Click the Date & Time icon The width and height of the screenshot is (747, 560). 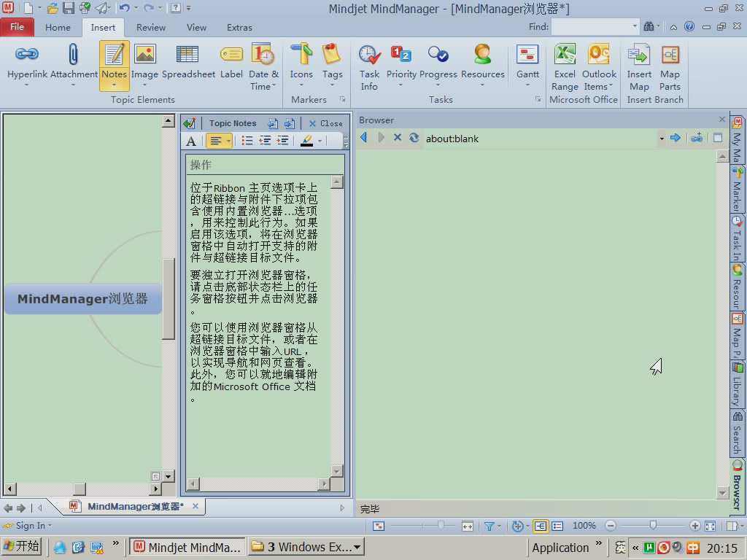(263, 54)
